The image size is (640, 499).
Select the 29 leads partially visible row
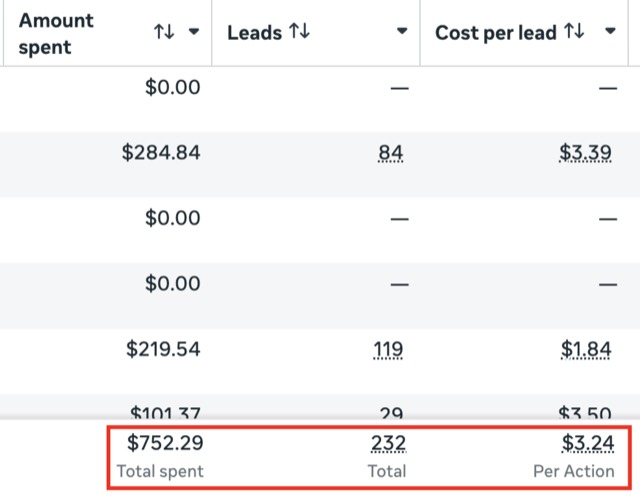(391, 413)
